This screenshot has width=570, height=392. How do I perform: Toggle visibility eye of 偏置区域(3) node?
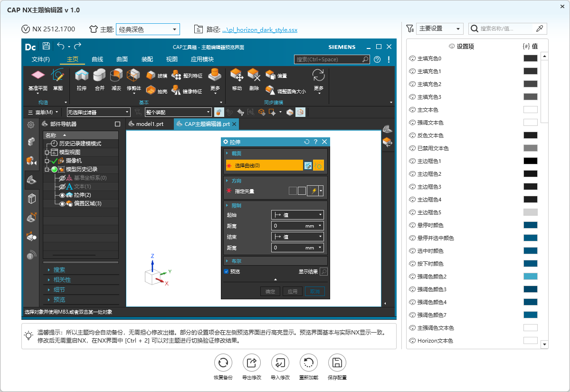62,203
